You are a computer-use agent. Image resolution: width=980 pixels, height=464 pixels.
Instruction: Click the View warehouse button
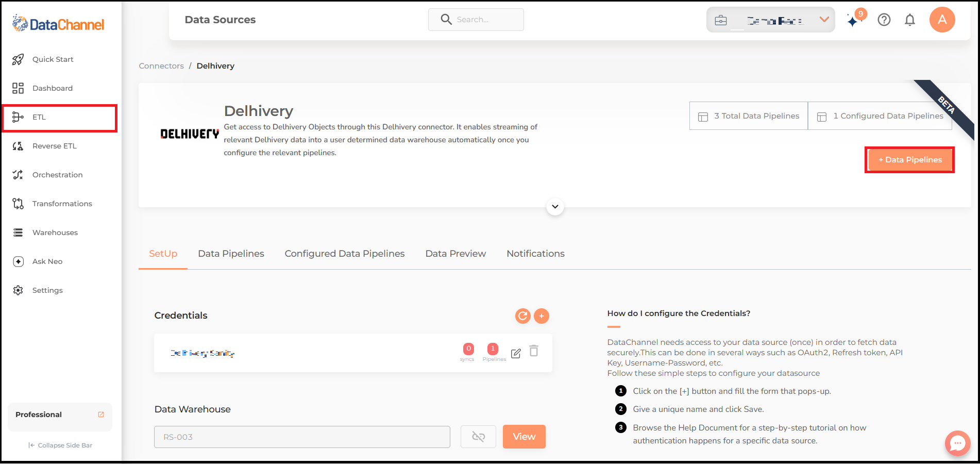524,437
